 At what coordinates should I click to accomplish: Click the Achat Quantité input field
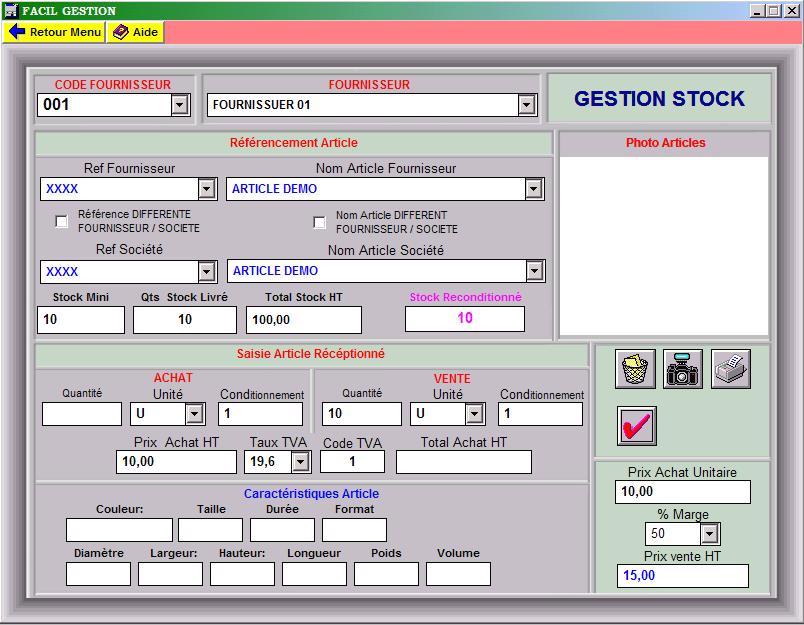point(82,414)
